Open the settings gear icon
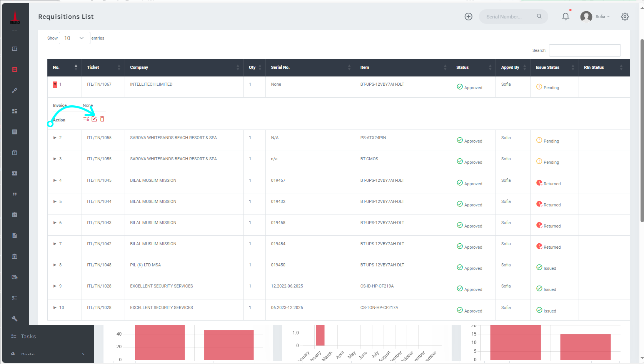644x364 pixels. 625,17
